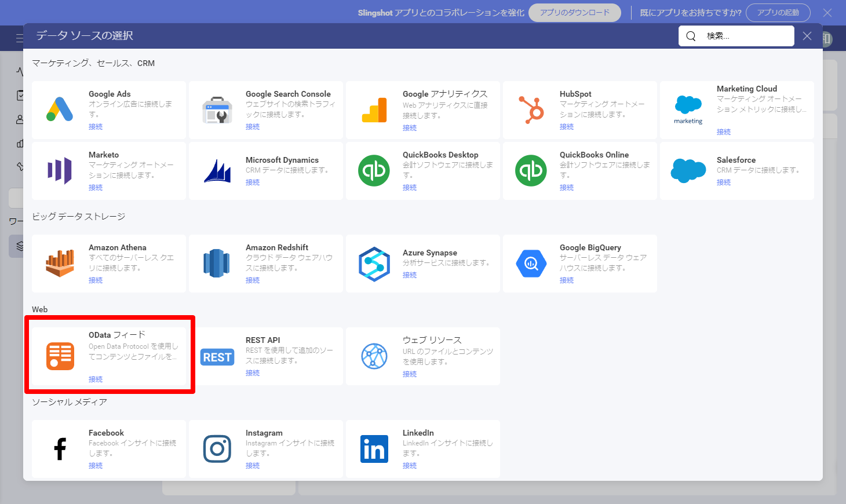Pick the Azure Synapse icon
Screen dimensions: 846x504
click(x=374, y=264)
